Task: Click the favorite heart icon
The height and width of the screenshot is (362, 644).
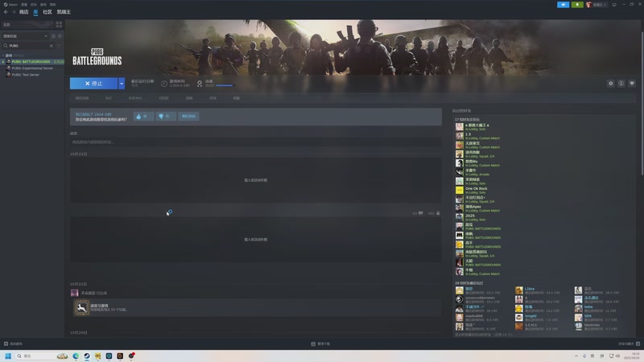Action: pyautogui.click(x=632, y=84)
